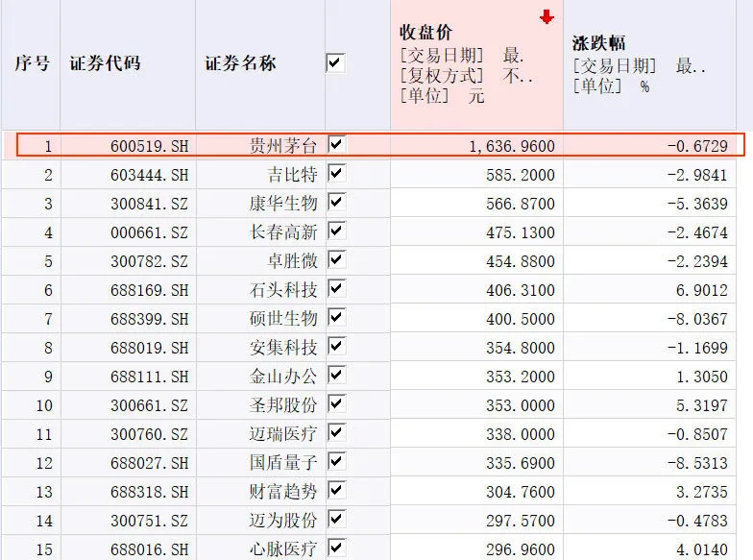753x560 pixels.
Task: Uncheck the checkbox for 硕世生物
Action: (x=336, y=317)
